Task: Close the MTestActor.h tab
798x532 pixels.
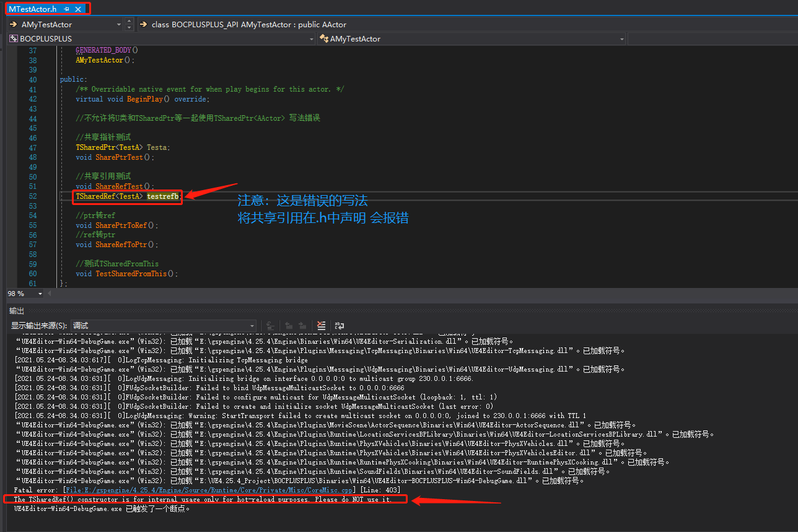Action: click(x=77, y=9)
